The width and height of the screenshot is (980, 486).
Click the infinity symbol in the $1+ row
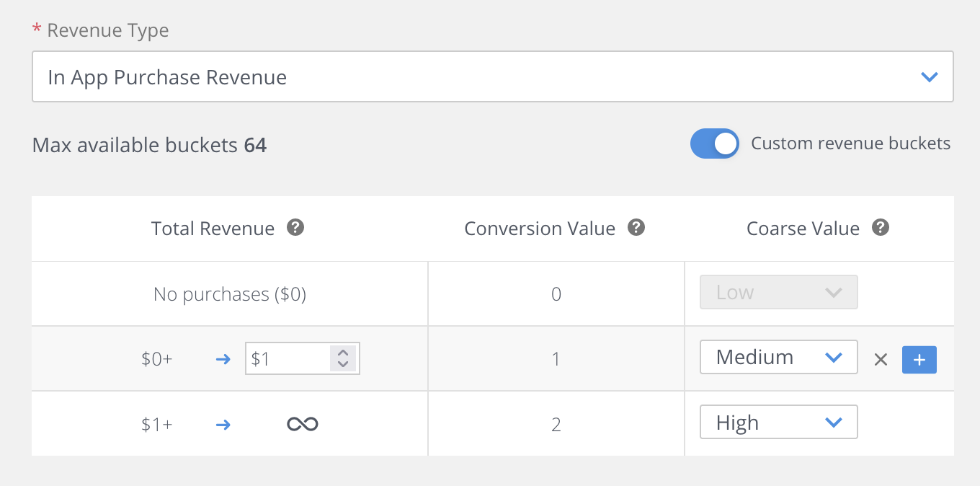[x=302, y=424]
